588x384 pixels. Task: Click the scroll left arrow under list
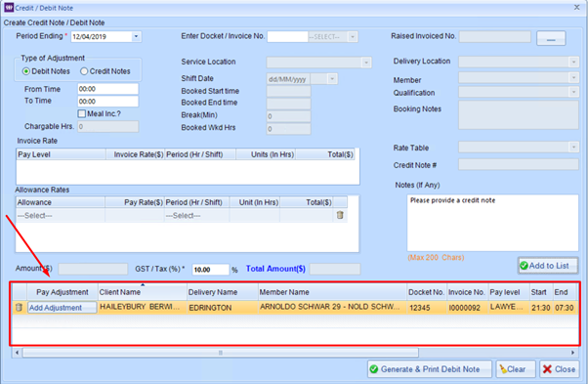tap(17, 353)
